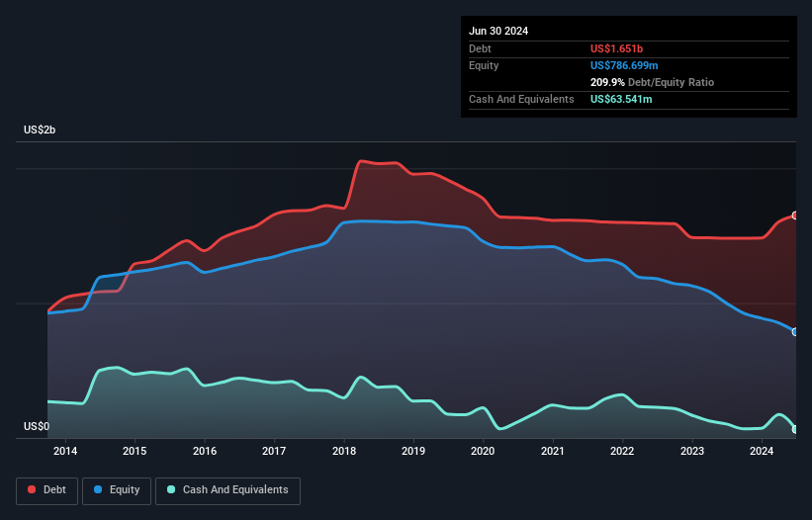Click the US$63.541m cash value
The width and height of the screenshot is (812, 520).
click(x=621, y=99)
